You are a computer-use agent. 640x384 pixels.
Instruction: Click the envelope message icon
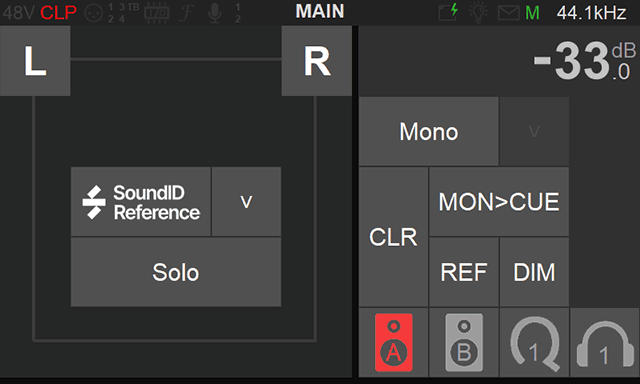[508, 13]
